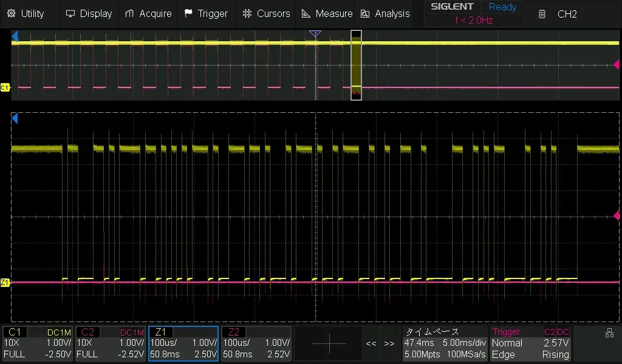Open Analysis via its toolbar icon
This screenshot has width=622, height=364.
pos(365,13)
